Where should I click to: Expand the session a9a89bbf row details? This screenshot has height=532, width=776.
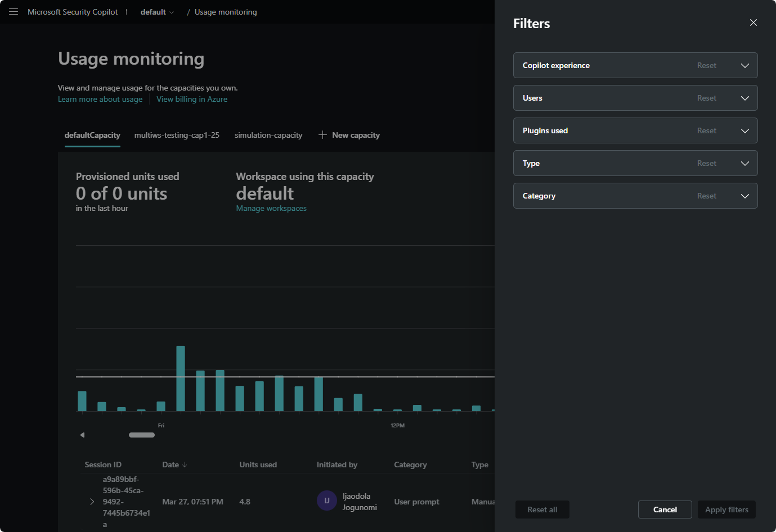pyautogui.click(x=92, y=501)
